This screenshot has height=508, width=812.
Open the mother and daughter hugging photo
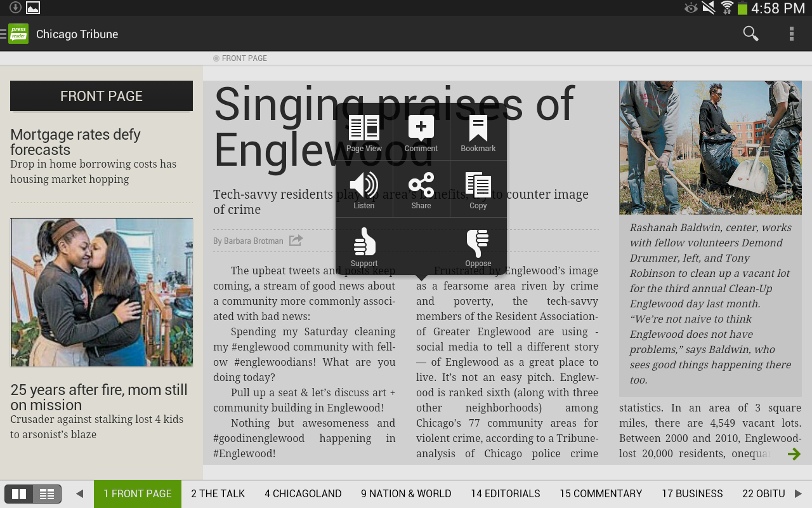tap(101, 292)
